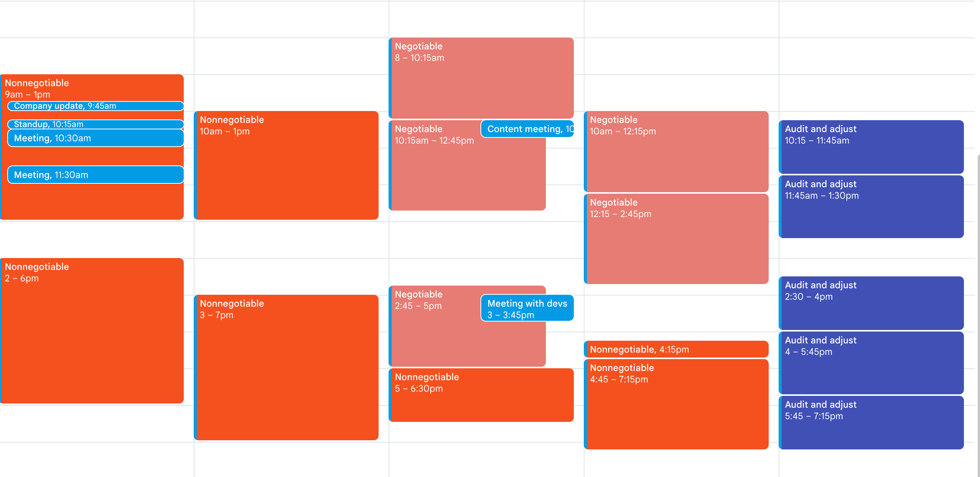Screen dimensions: 980x477
Task: Select the Meeting 10:30am event
Action: [96, 138]
